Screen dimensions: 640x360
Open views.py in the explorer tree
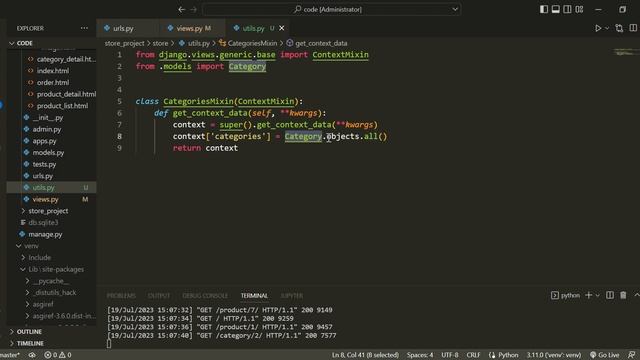pyautogui.click(x=45, y=200)
